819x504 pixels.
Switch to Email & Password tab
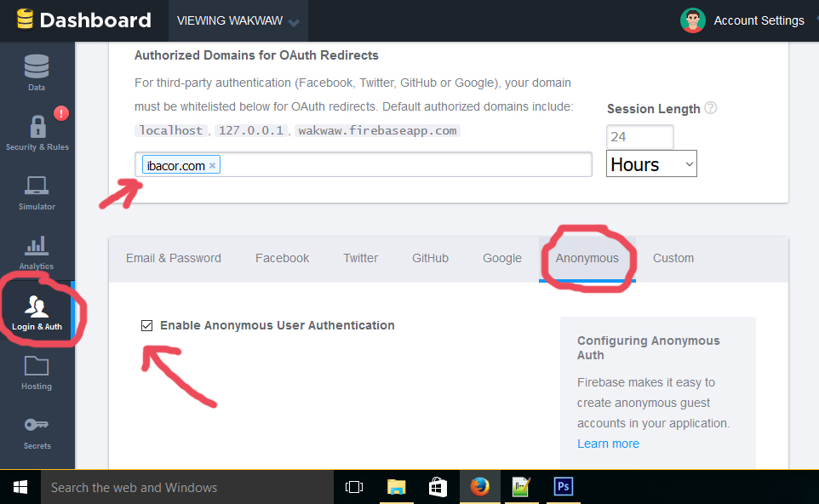pyautogui.click(x=174, y=258)
